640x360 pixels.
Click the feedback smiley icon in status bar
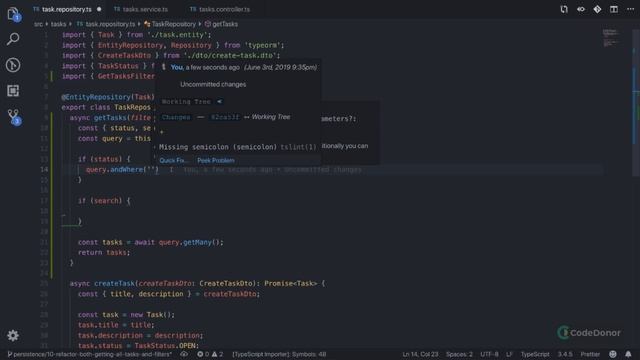(x=613, y=354)
